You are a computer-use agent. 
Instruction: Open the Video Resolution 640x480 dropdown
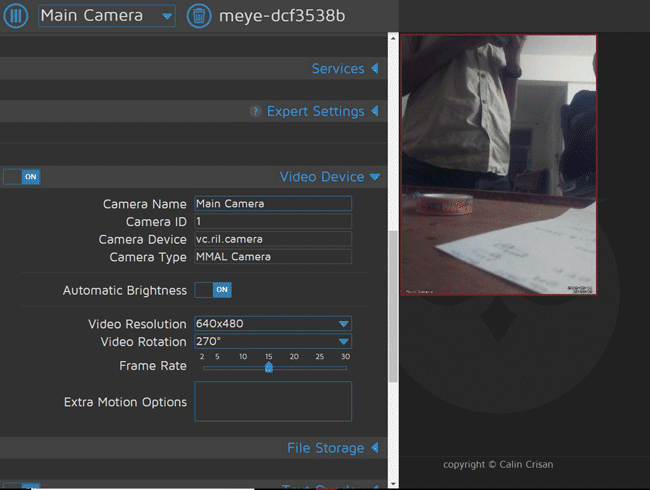point(273,324)
